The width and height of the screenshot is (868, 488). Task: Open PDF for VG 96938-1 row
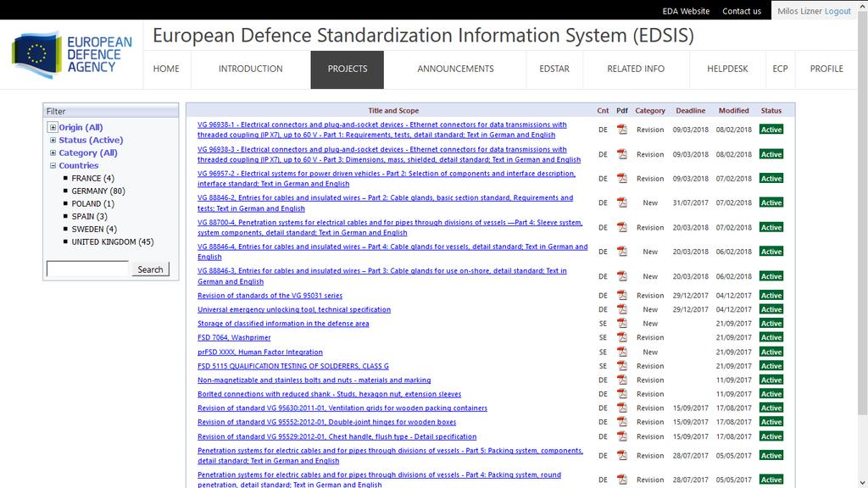click(622, 130)
